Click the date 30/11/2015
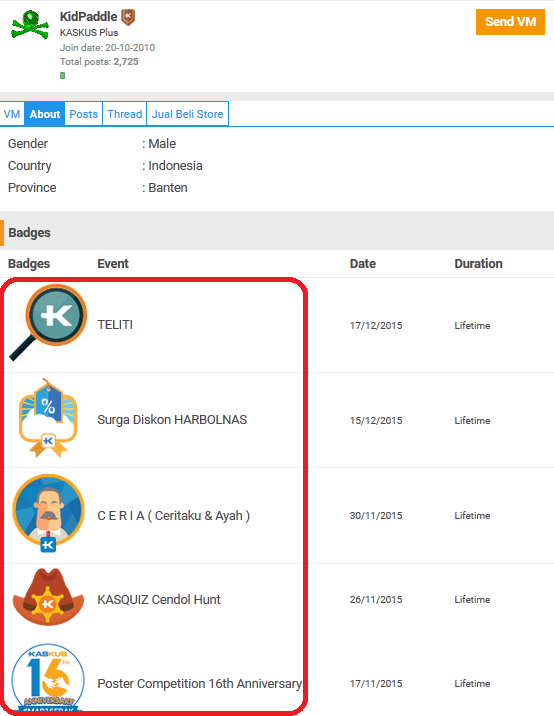 pyautogui.click(x=375, y=516)
